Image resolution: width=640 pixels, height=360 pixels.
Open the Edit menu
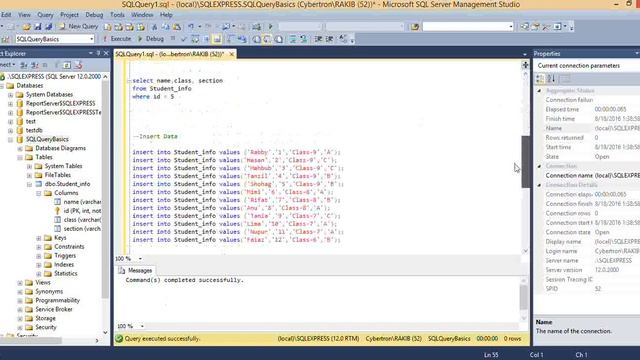[6, 15]
